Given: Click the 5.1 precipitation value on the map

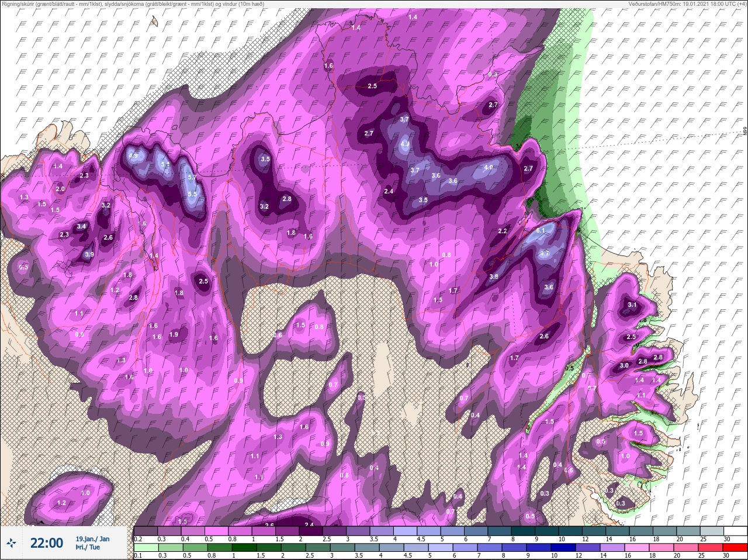Looking at the screenshot, I should click(165, 165).
